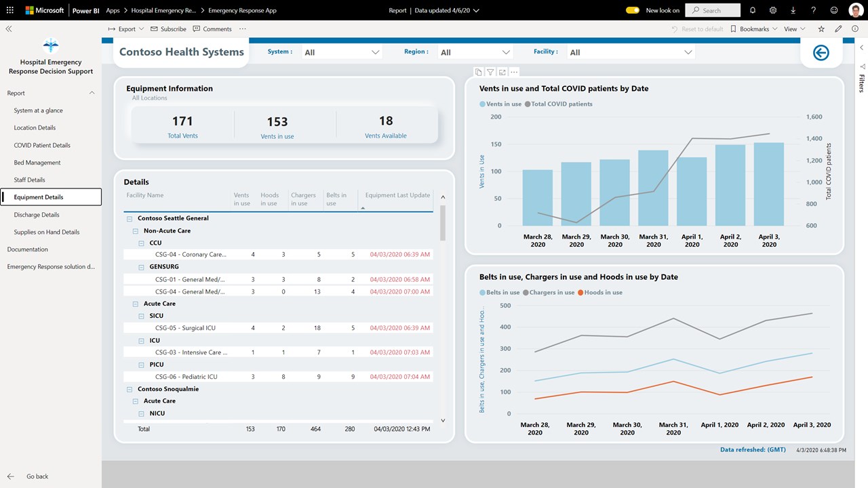Click the Subscribe button
Viewport: 868px width, 488px height.
168,29
